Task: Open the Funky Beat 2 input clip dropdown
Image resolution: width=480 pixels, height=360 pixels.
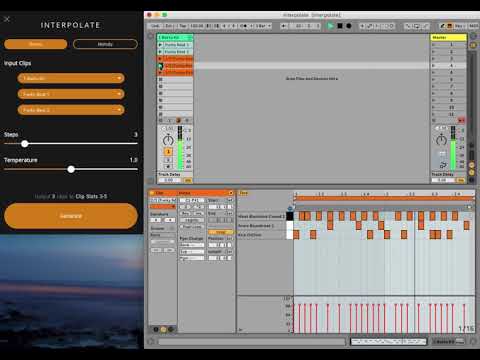Action: coord(71,110)
